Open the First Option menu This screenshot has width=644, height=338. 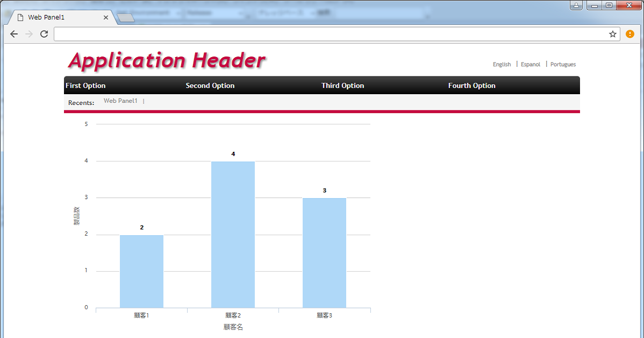pyautogui.click(x=85, y=86)
